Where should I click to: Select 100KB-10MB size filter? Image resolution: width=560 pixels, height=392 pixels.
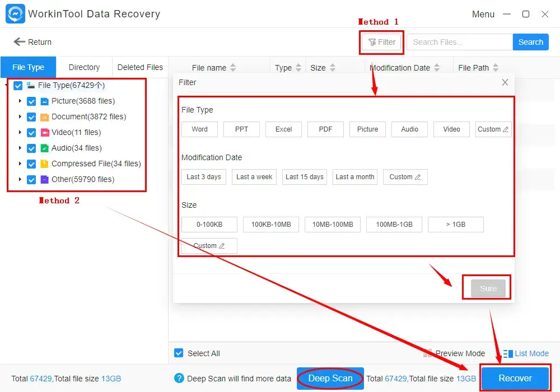coord(271,225)
